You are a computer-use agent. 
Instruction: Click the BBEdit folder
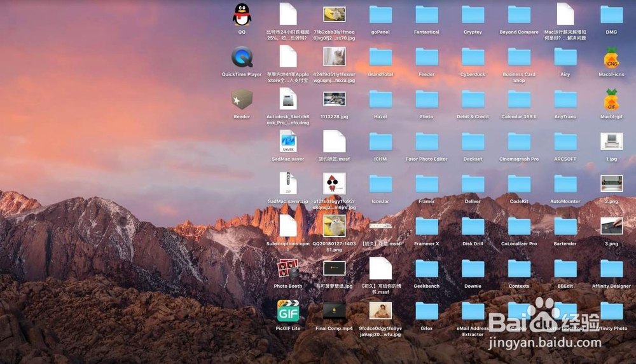pyautogui.click(x=565, y=269)
